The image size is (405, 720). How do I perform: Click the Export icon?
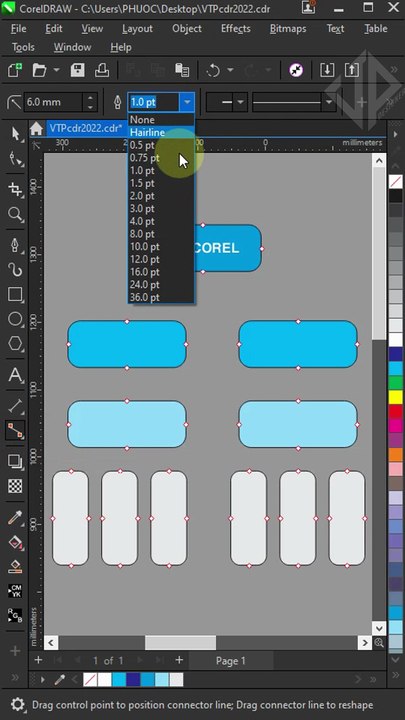[x=351, y=70]
